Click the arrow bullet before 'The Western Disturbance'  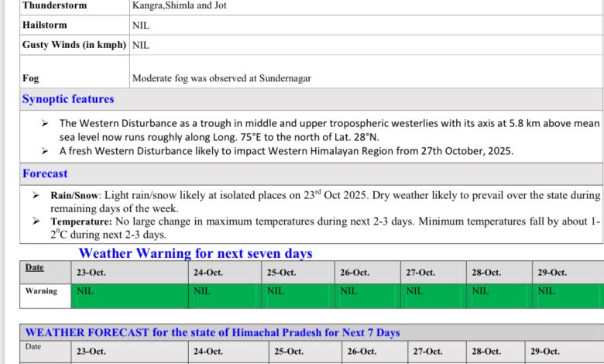(44, 123)
